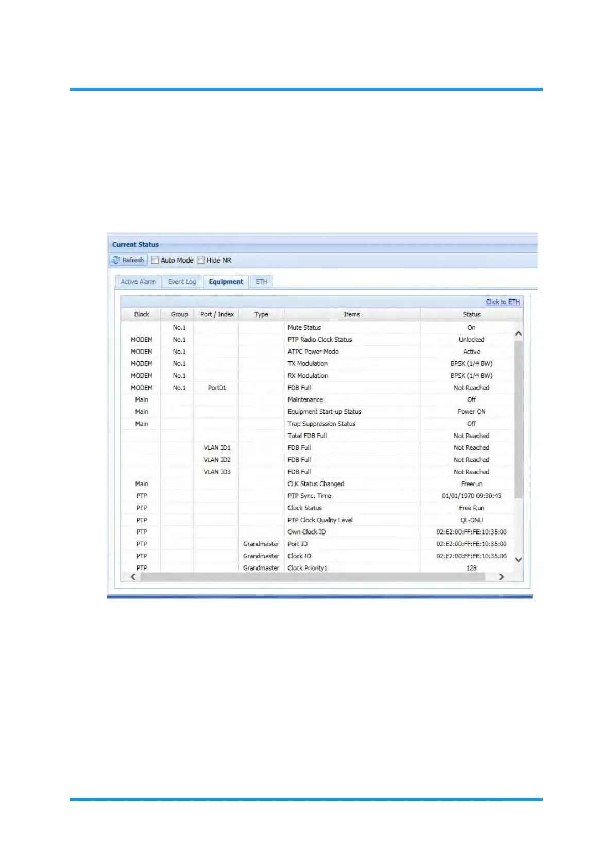Enable the Auto Mode checkbox

coord(155,260)
